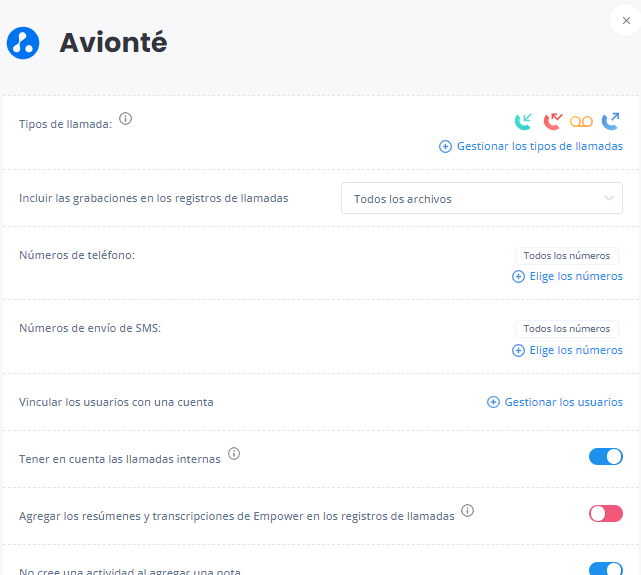Click plus icon beside Gestionar los usuarios
This screenshot has height=575, width=641.
(493, 402)
